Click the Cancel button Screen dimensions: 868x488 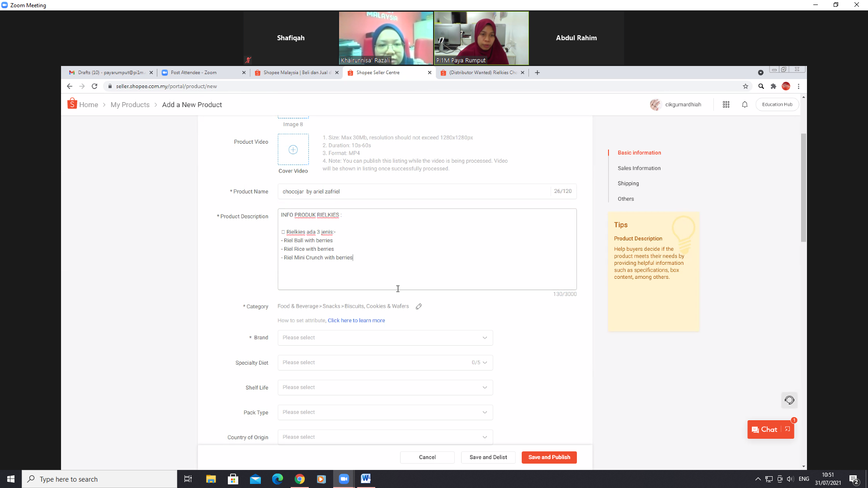(x=427, y=457)
